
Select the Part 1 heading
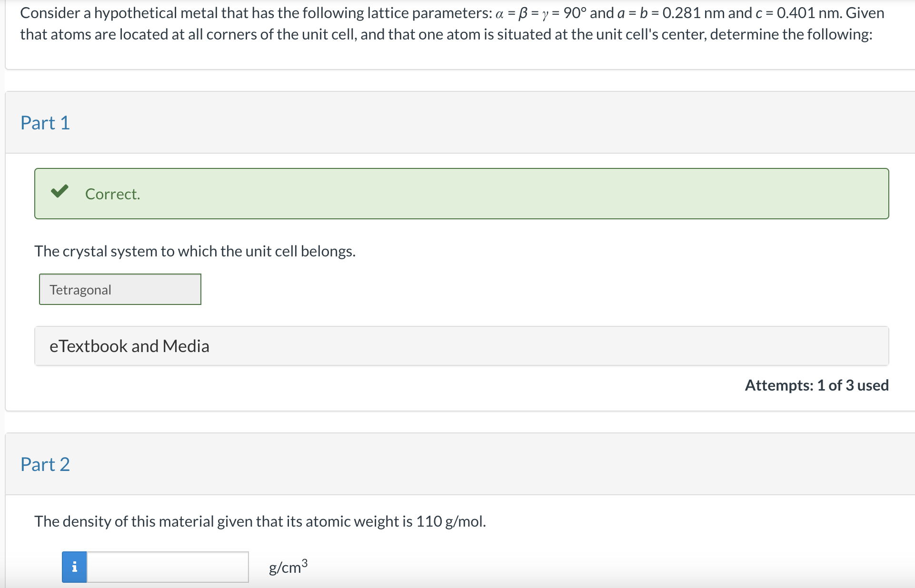click(x=45, y=123)
